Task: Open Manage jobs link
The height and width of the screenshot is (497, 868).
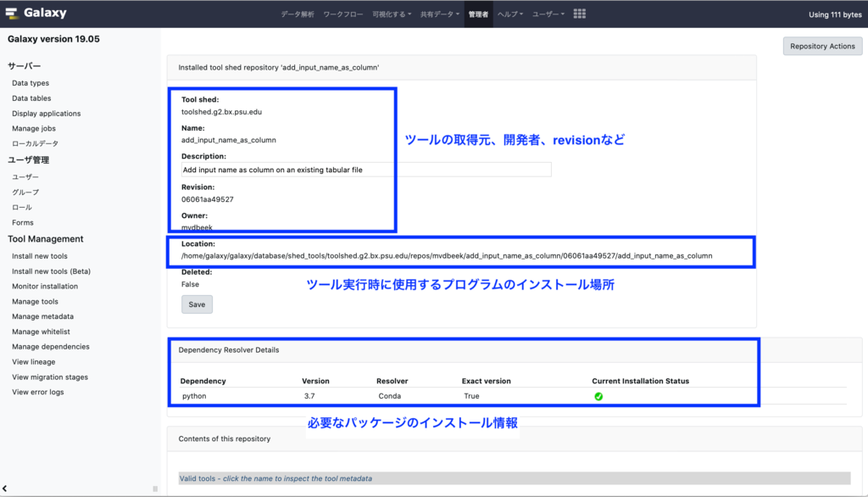Action: coord(34,129)
